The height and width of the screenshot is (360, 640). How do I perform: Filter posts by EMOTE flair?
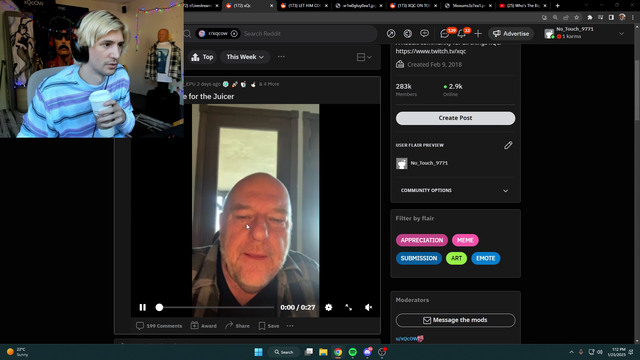coord(486,258)
